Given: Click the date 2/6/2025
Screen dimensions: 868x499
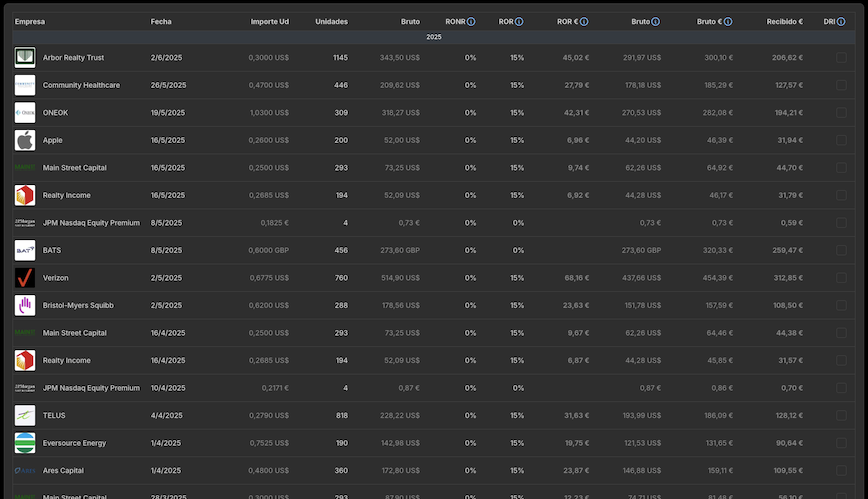Looking at the screenshot, I should point(166,58).
